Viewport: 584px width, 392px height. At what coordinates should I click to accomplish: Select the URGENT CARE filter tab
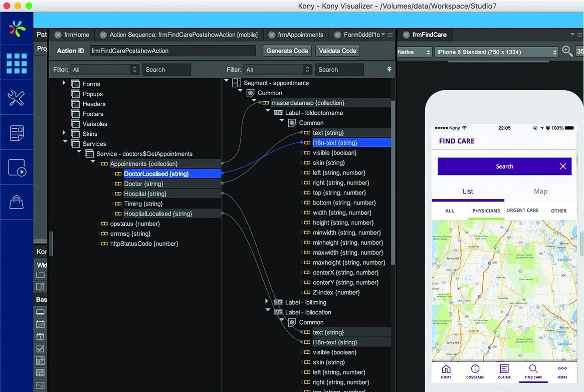(x=522, y=211)
